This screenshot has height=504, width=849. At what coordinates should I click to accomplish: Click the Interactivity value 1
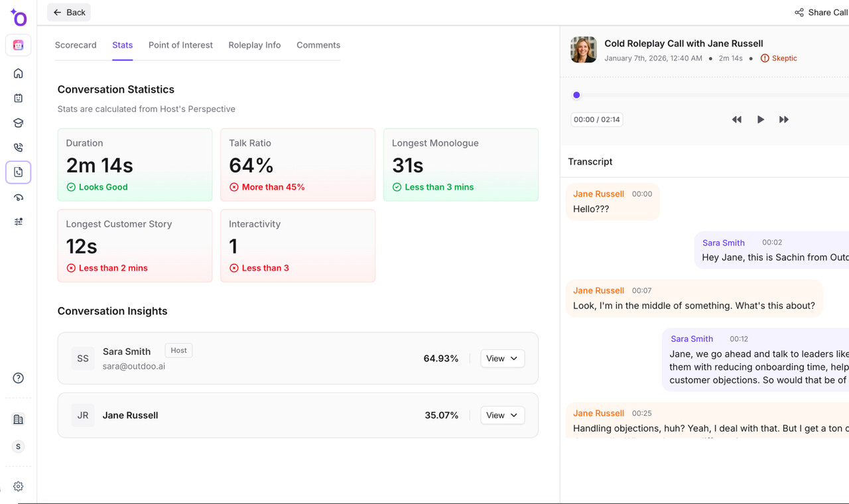pyautogui.click(x=233, y=246)
